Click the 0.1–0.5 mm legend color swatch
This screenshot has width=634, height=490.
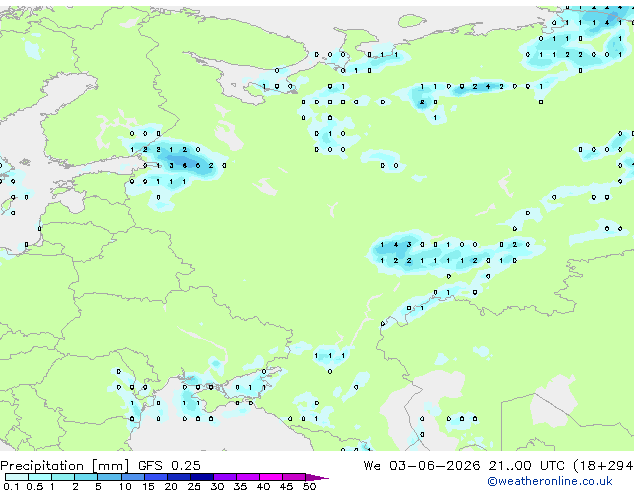17,477
